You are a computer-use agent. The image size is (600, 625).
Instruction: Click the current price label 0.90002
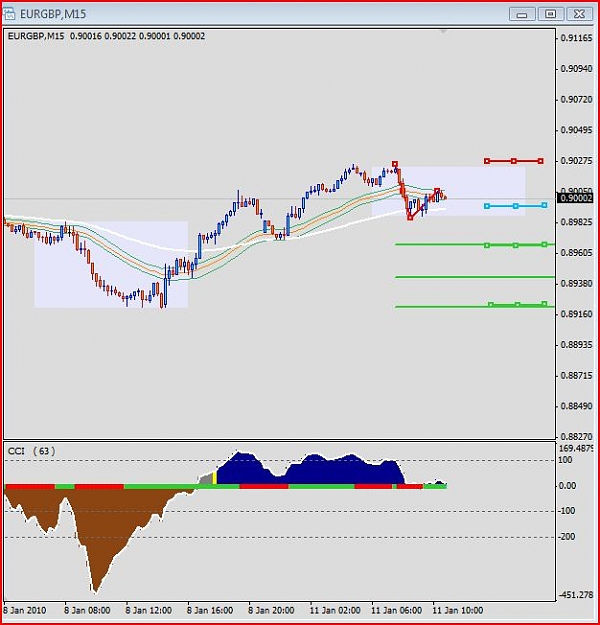point(575,198)
